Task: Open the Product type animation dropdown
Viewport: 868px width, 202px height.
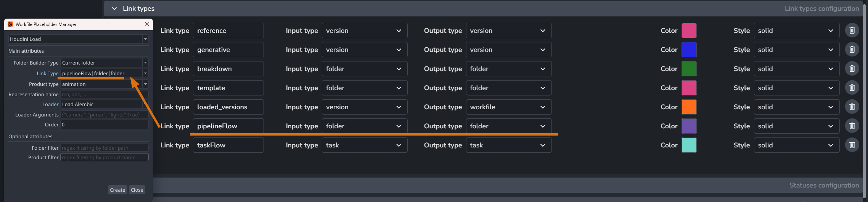Action: pos(104,84)
